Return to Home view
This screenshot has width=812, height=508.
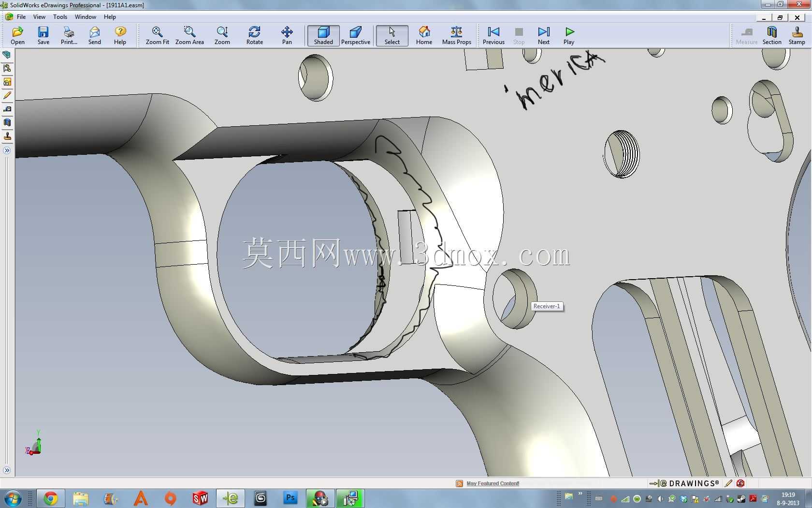coord(424,35)
